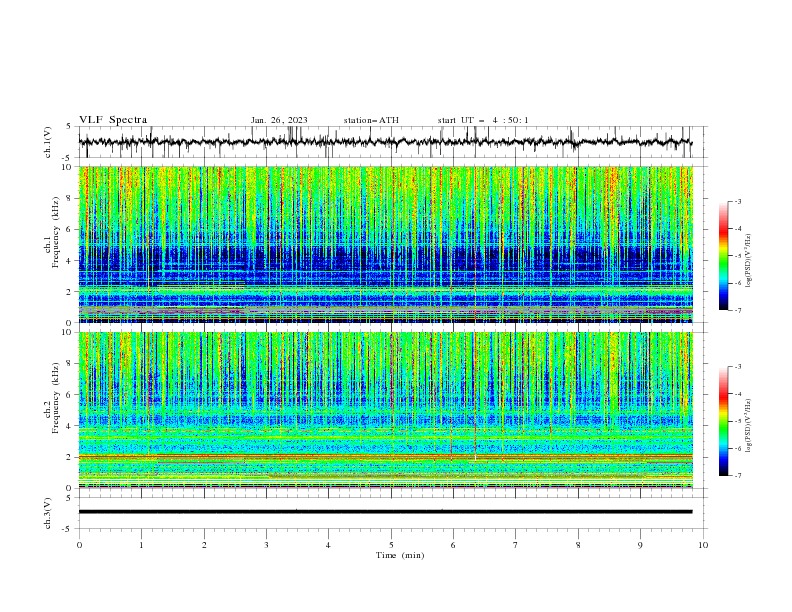792x612 pixels.
Task: Click the 'station=ATH' label
Action: (371, 120)
